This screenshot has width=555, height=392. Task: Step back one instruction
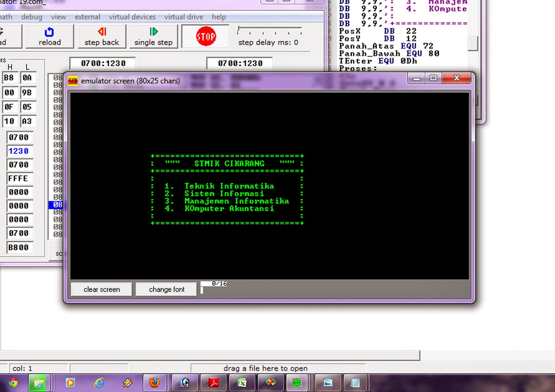(x=102, y=36)
